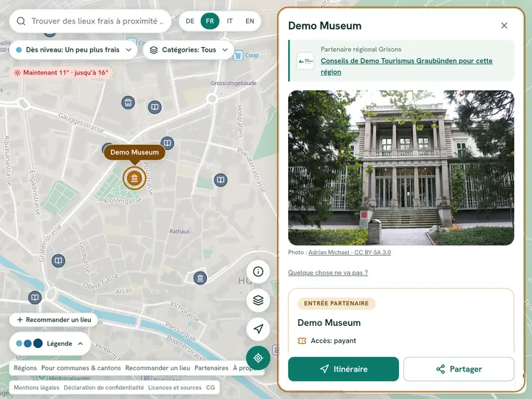Click the Partager button
532x399 pixels.
click(459, 369)
